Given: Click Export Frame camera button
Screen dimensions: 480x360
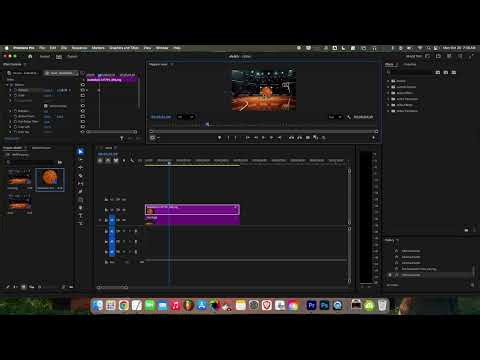Looking at the screenshot, I should pyautogui.click(x=308, y=137).
